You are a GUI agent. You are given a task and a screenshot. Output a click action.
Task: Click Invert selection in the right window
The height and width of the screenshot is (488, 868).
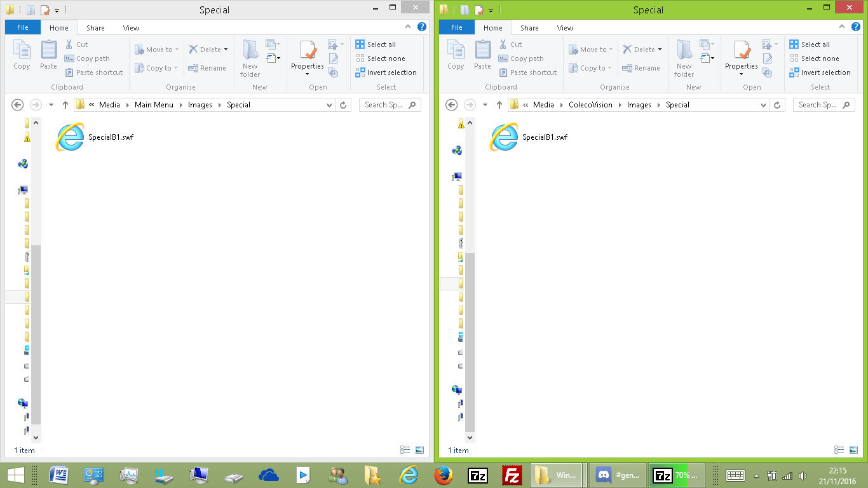click(820, 72)
